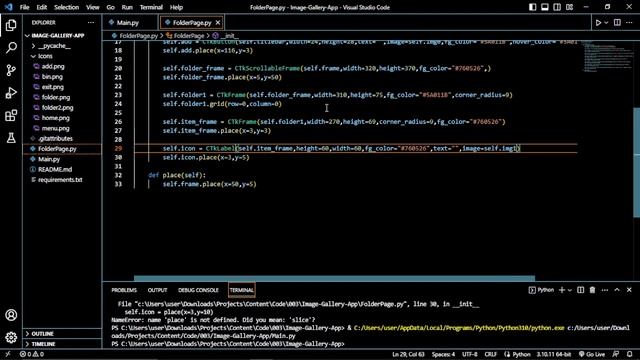The image size is (640, 360).
Task: Collapse the Icons folder
Action: click(62, 56)
